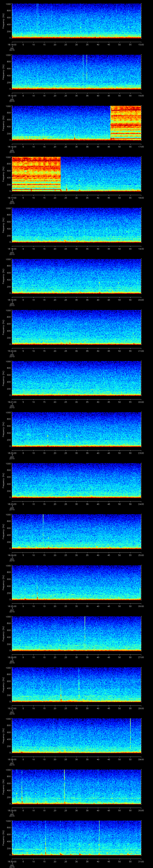Click the 18:19:00 start time label
The image size is (153, 868).
12,300
